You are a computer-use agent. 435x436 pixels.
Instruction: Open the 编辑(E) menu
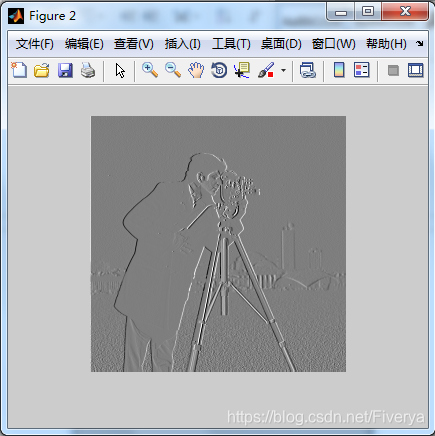(x=84, y=44)
